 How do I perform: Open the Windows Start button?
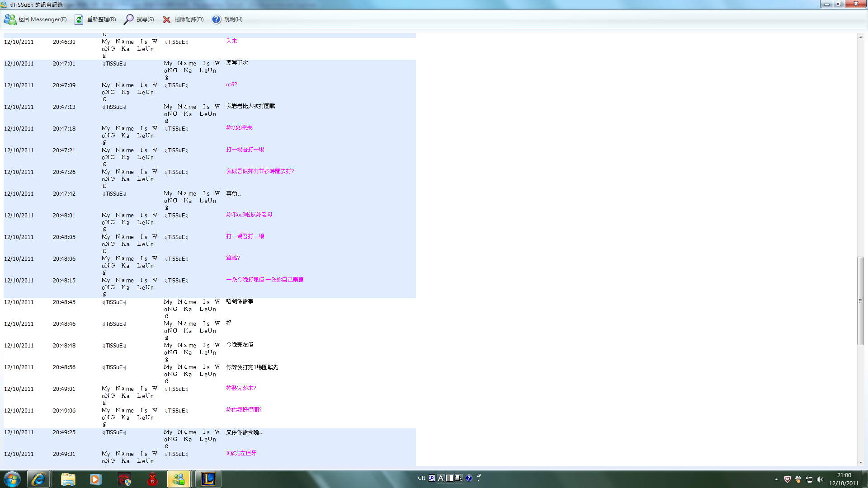pos(12,479)
